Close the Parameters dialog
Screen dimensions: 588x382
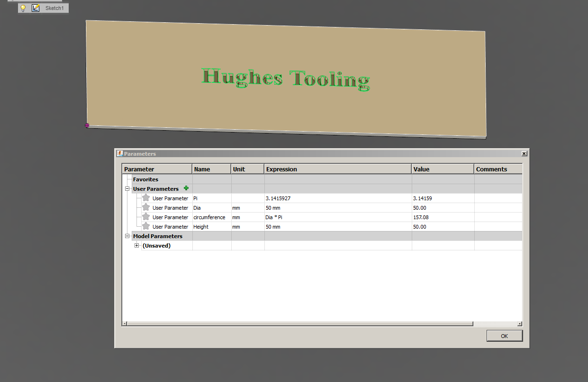coord(524,154)
